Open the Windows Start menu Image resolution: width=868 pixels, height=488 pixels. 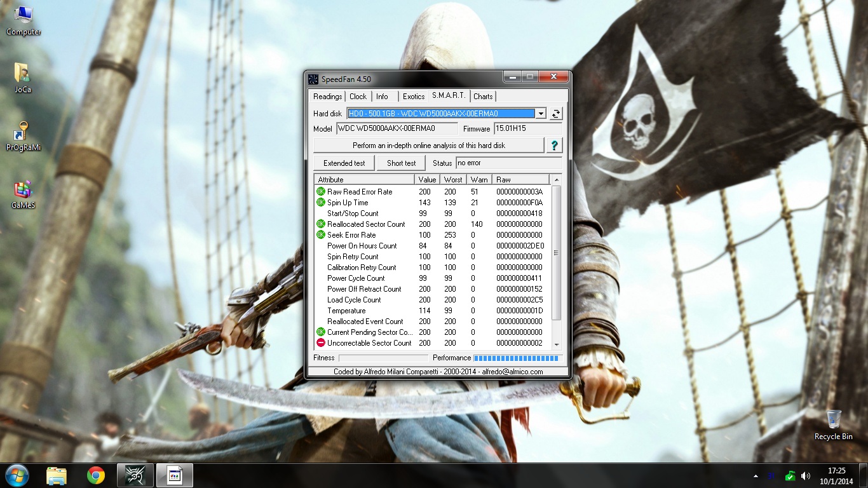(x=17, y=475)
